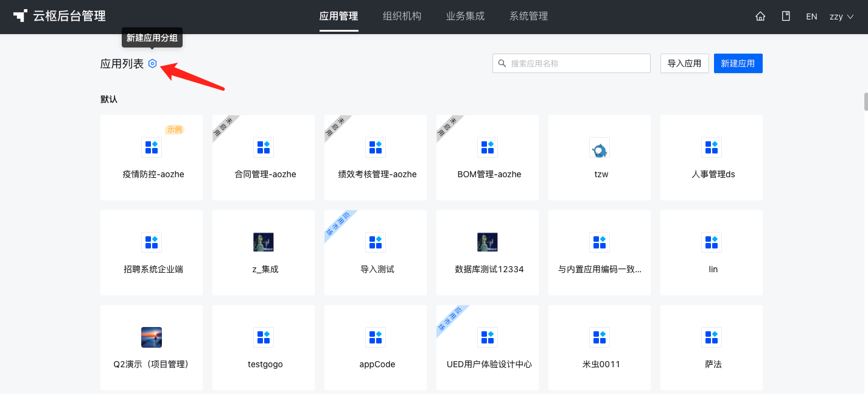Open the z_集成 app thumbnail
The height and width of the screenshot is (394, 868).
[264, 242]
